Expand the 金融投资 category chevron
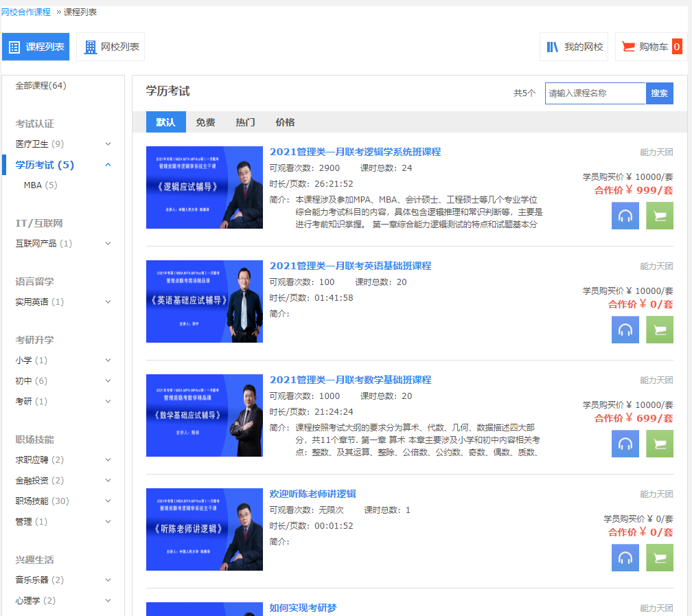Image resolution: width=692 pixels, height=616 pixels. (108, 480)
